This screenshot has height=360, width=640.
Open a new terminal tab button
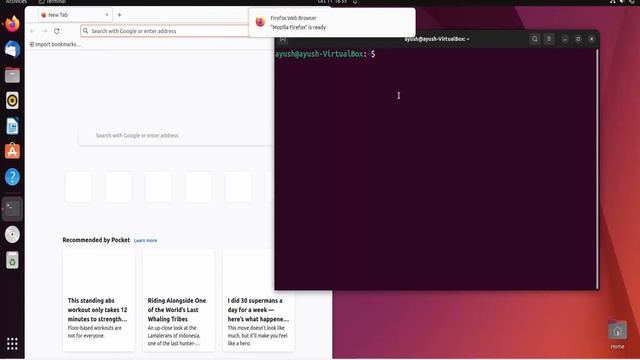(283, 40)
